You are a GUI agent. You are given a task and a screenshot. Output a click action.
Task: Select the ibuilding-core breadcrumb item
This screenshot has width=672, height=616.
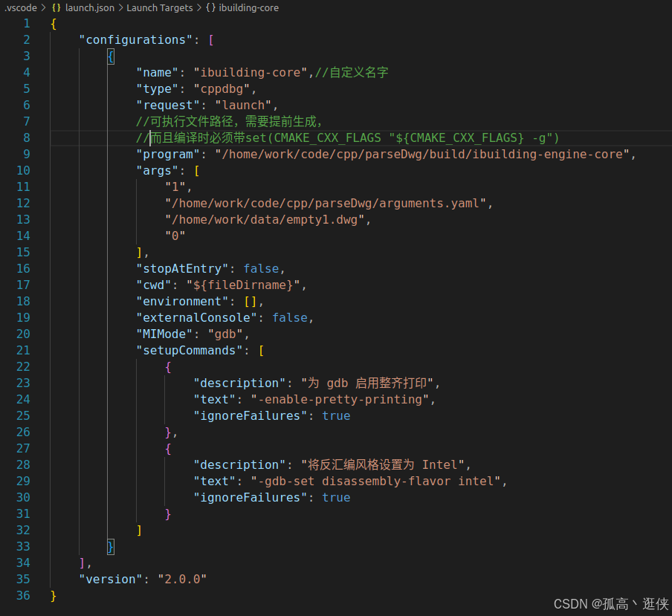(x=248, y=7)
